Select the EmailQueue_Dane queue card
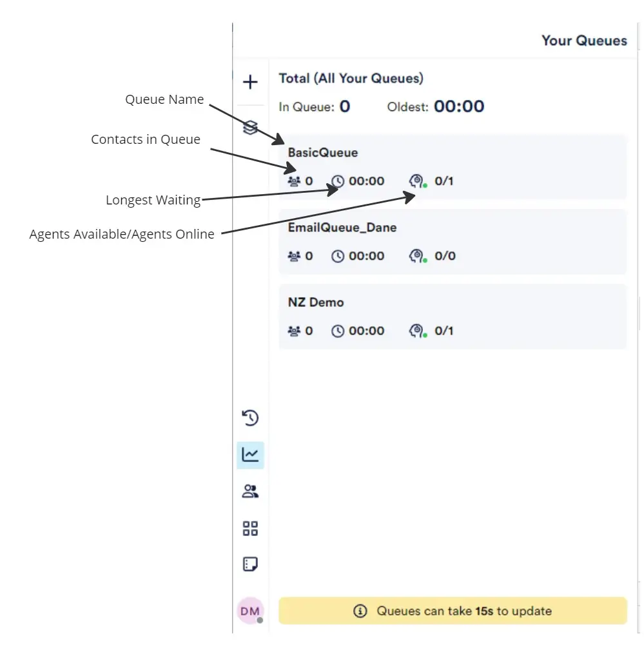The width and height of the screenshot is (644, 645). pyautogui.click(x=453, y=242)
